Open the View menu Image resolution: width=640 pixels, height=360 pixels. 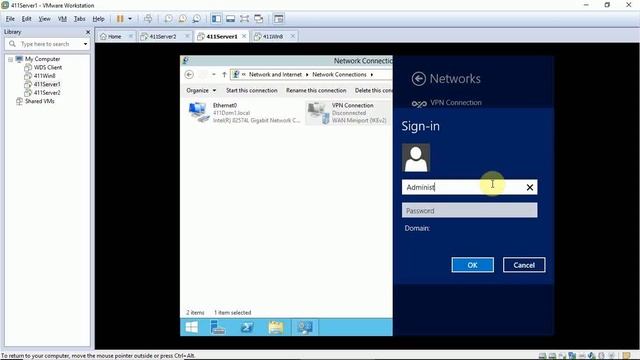click(44, 19)
